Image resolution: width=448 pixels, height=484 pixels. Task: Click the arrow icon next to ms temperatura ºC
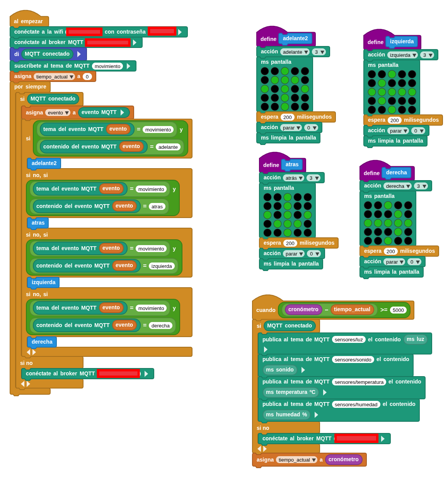[325, 392]
